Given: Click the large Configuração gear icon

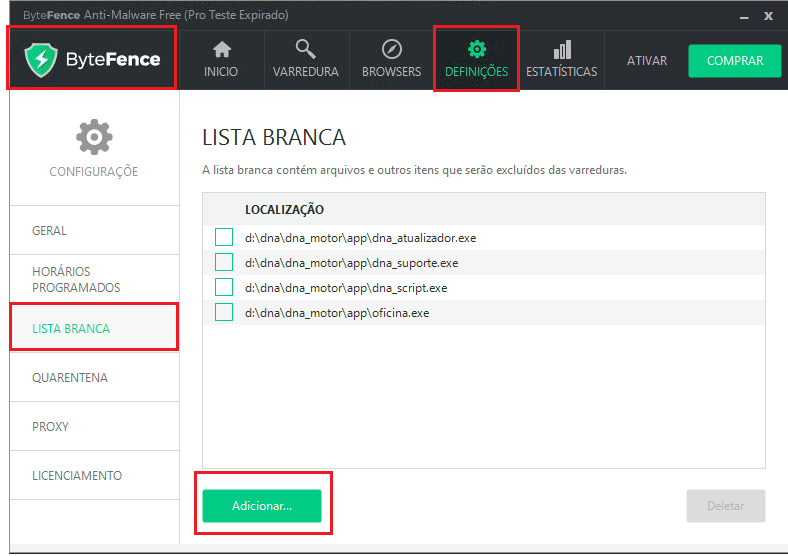Looking at the screenshot, I should [94, 136].
